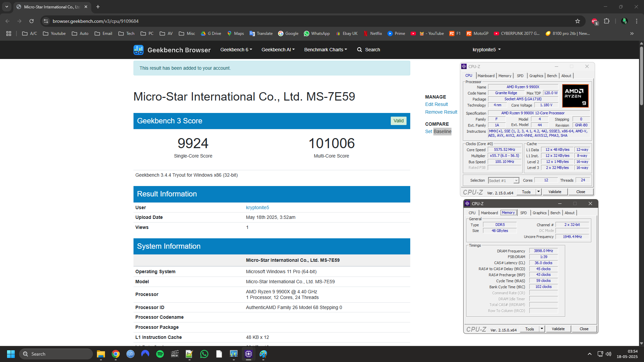The width and height of the screenshot is (644, 362).
Task: Click Tools button in upper CPU-Z window
Action: (526, 192)
